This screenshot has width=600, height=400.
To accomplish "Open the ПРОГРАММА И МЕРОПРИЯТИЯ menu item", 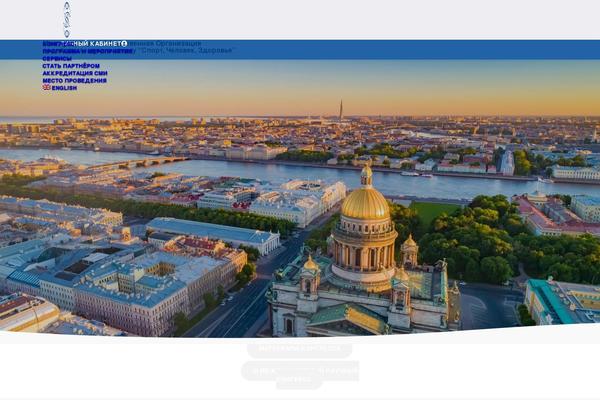I will tap(87, 51).
